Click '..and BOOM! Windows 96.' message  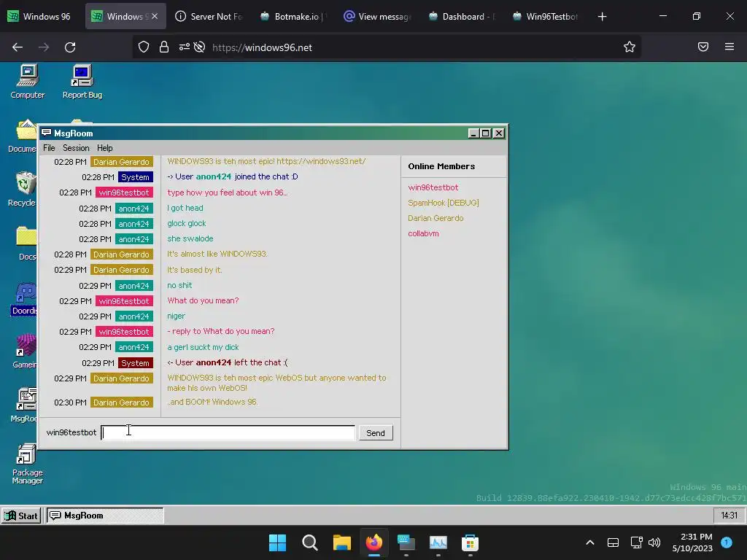pyautogui.click(x=212, y=402)
